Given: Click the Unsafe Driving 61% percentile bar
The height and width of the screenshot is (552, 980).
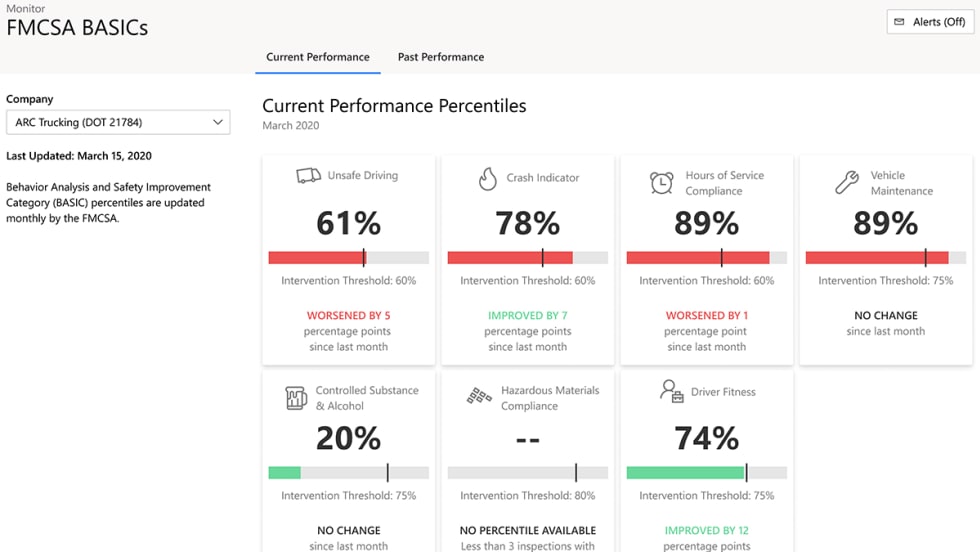Looking at the screenshot, I should click(348, 257).
